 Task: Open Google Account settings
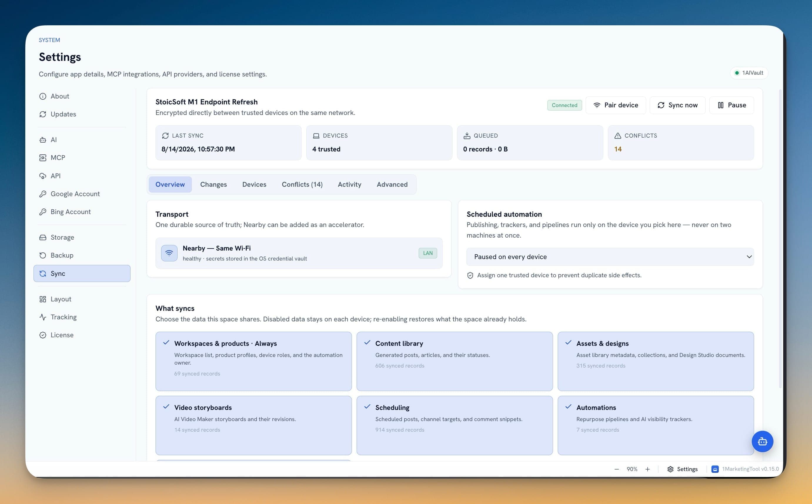coord(82,194)
